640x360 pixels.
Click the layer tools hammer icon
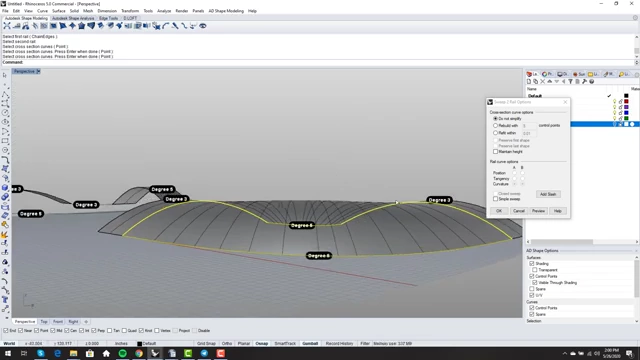584,82
